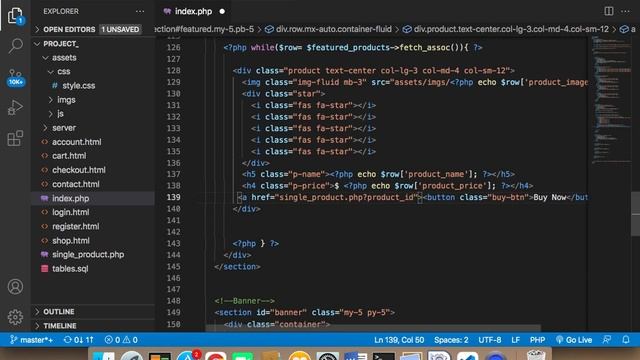
Task: Select div.row.mx-auto.container-fluid breadcrumb
Action: [329, 29]
